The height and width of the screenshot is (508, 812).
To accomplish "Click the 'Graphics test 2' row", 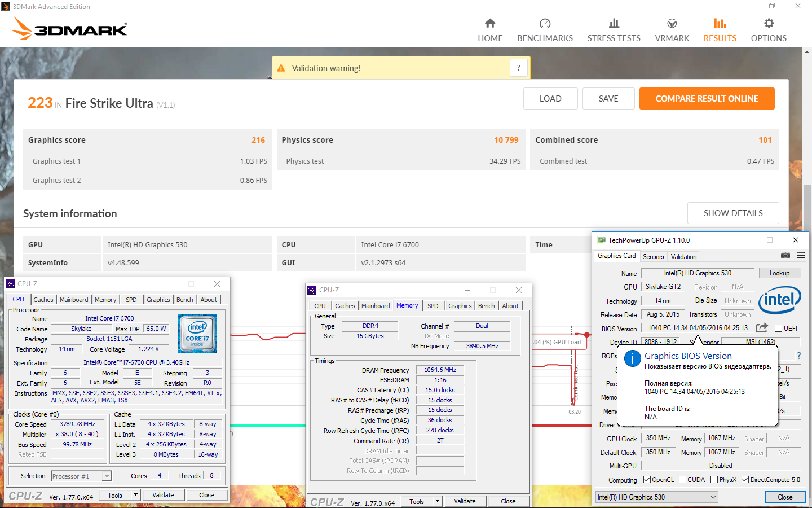I will click(x=148, y=180).
